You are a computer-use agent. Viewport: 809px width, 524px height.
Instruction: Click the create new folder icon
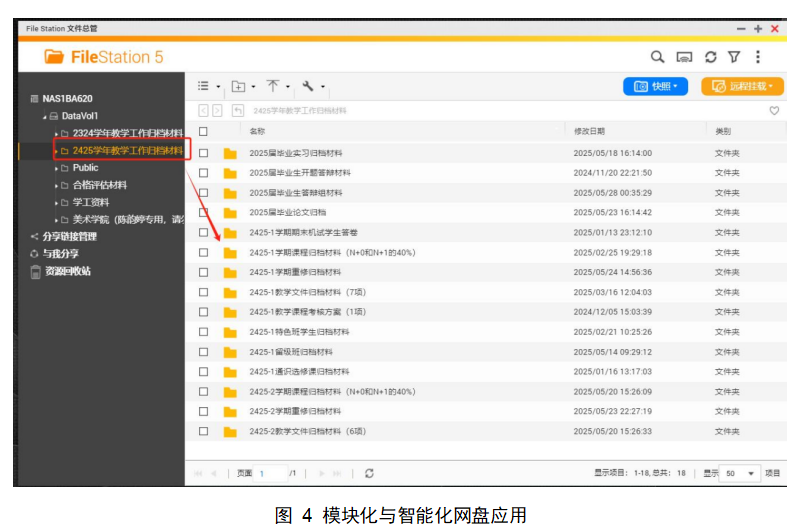pyautogui.click(x=239, y=87)
